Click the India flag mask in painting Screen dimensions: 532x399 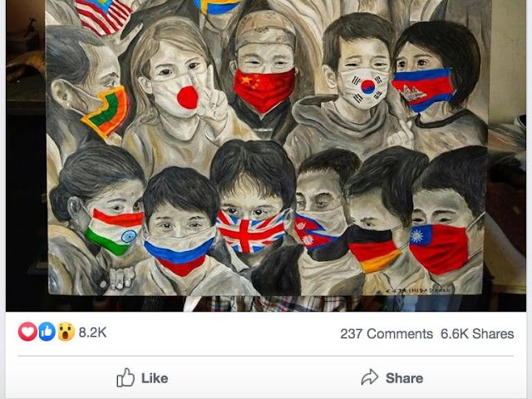pyautogui.click(x=114, y=232)
